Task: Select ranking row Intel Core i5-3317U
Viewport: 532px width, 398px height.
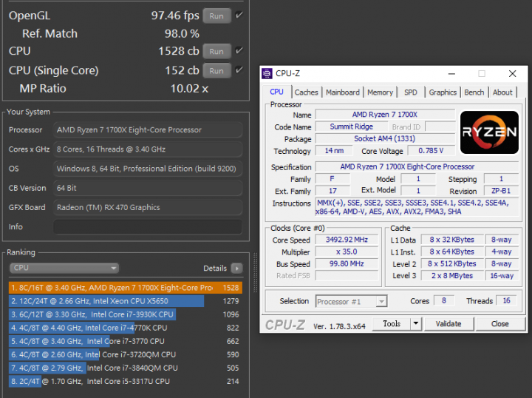Action: 126,382
